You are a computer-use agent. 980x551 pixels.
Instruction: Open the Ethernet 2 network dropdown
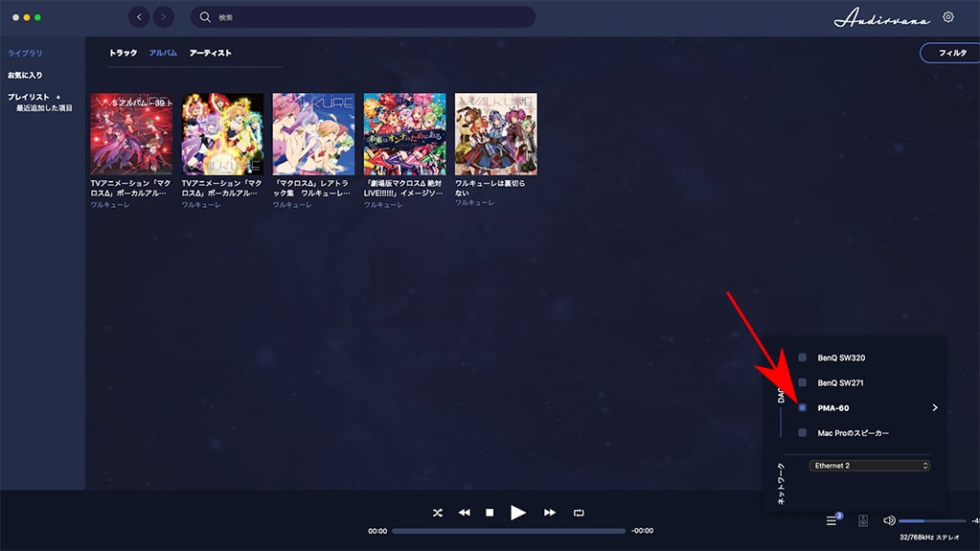870,466
